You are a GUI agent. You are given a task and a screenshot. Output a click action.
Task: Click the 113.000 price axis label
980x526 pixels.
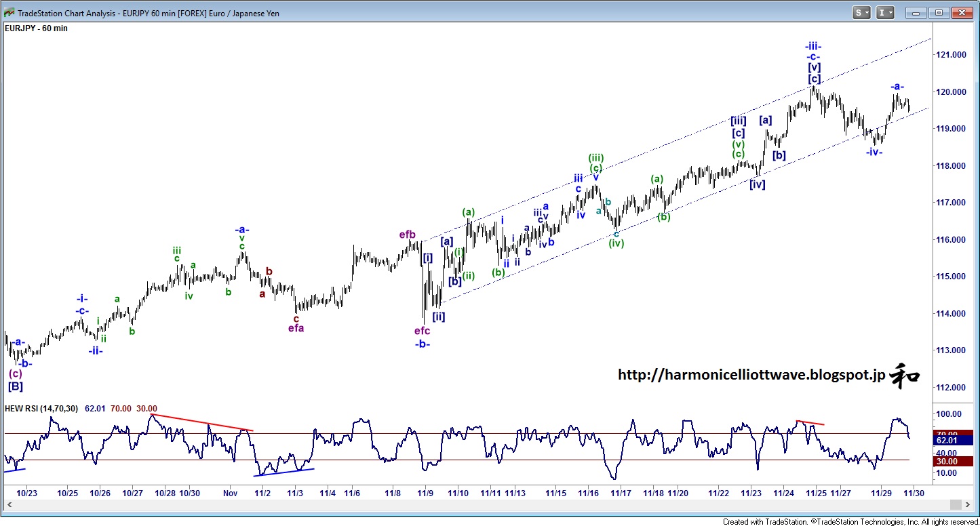click(951, 350)
